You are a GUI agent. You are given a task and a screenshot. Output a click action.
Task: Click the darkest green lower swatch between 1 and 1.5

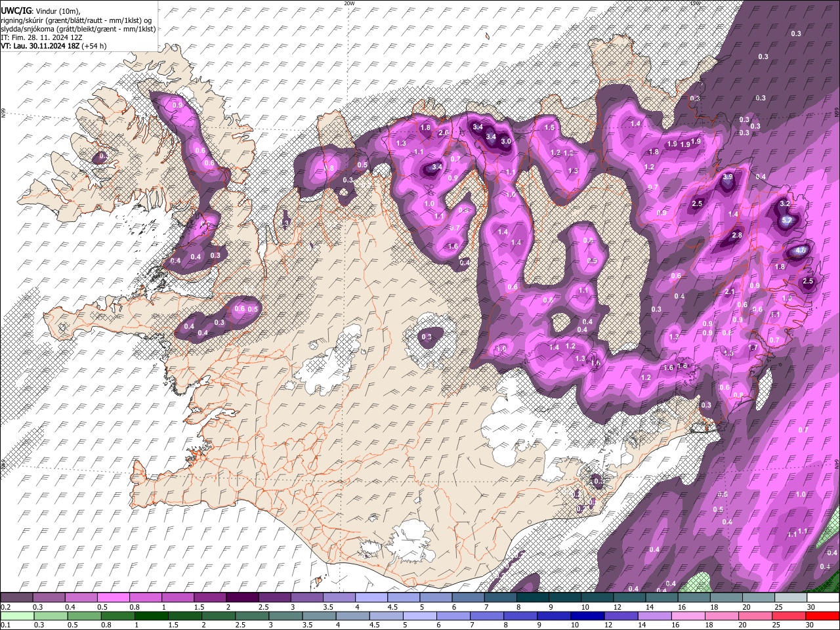pos(151,616)
